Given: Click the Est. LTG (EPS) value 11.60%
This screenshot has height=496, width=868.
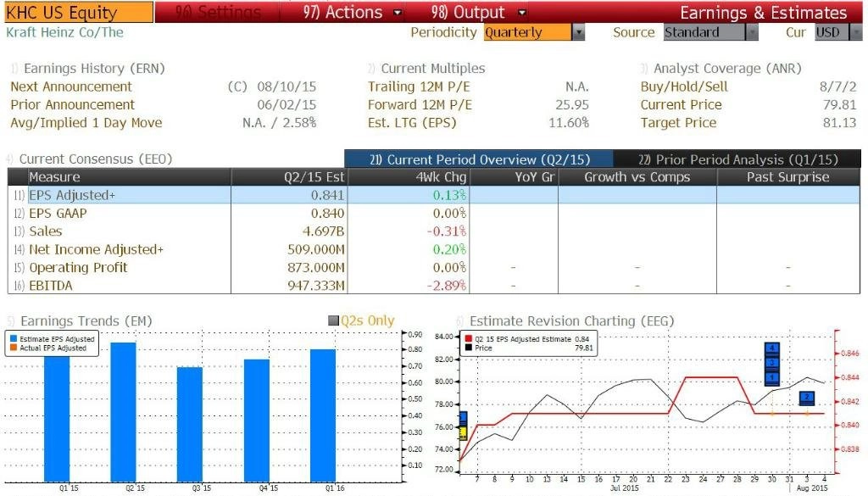Looking at the screenshot, I should tap(569, 123).
